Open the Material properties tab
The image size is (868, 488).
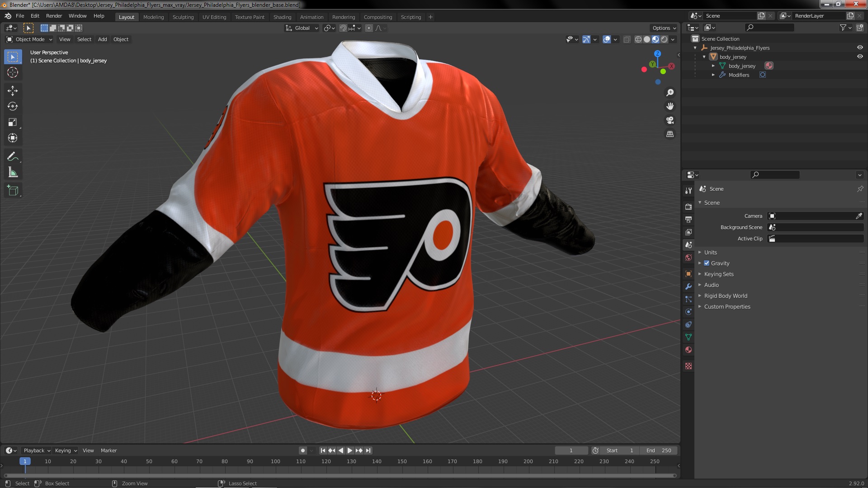[689, 350]
